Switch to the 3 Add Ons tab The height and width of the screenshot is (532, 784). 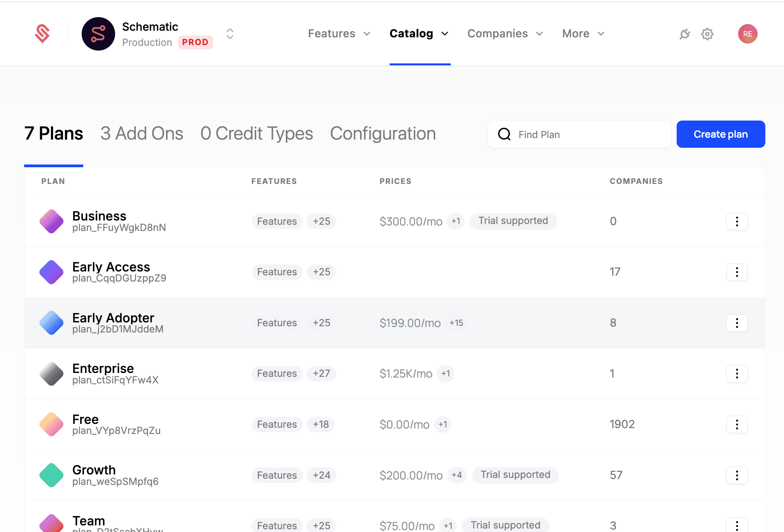pos(142,134)
